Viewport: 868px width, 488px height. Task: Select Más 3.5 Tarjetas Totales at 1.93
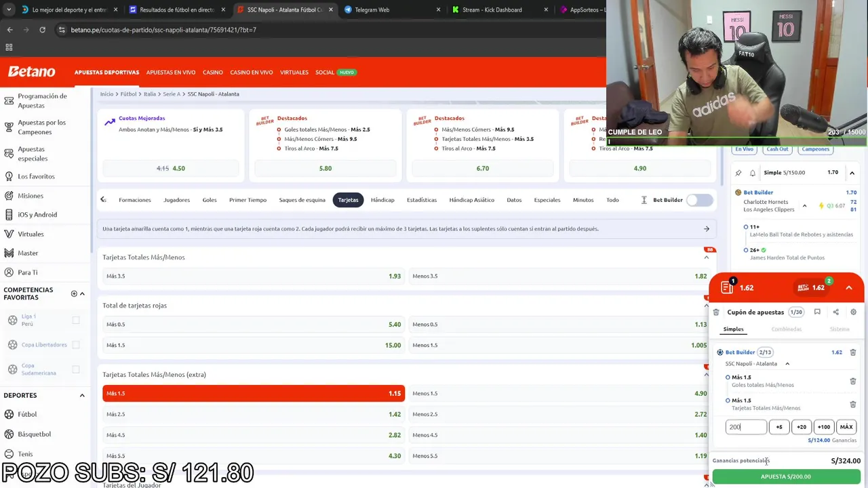[254, 276]
